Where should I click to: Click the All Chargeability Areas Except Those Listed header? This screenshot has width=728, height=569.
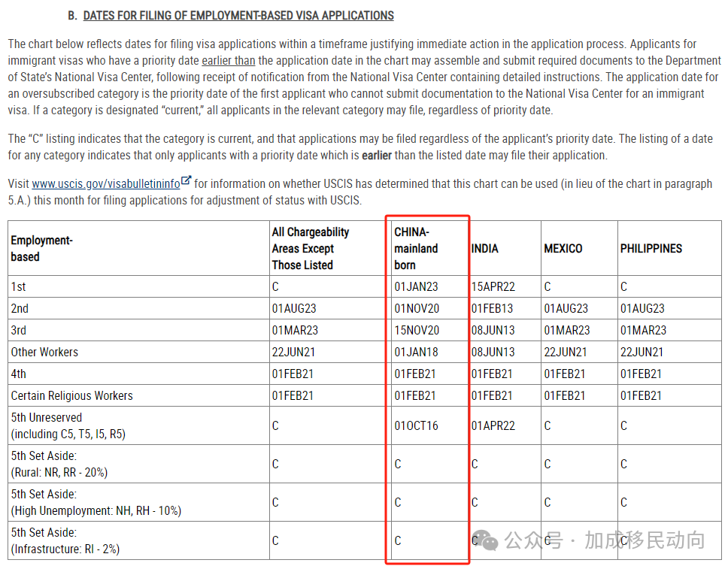pos(310,248)
